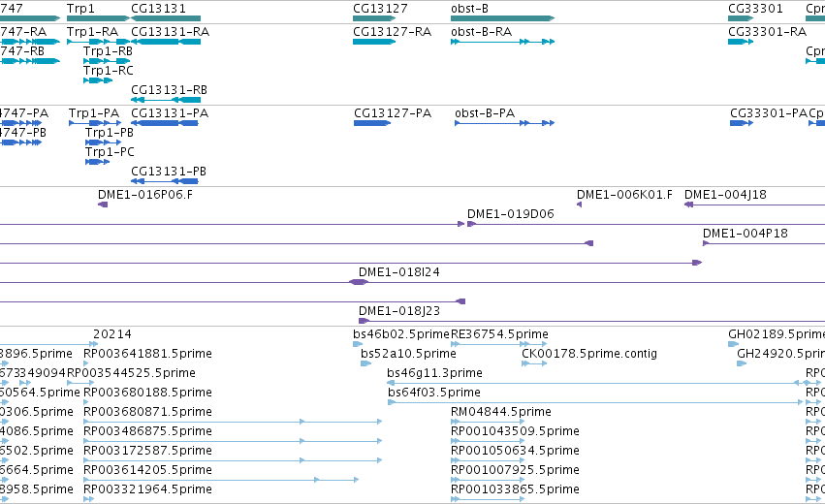Select transcript Trp1-RA
Image resolution: width=825 pixels, height=504 pixels.
click(x=98, y=42)
